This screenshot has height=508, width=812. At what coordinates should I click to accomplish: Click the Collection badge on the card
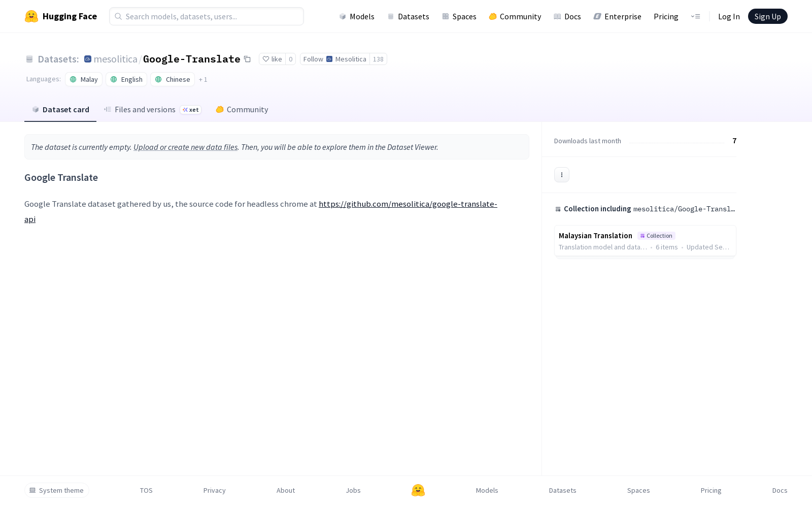coord(656,236)
